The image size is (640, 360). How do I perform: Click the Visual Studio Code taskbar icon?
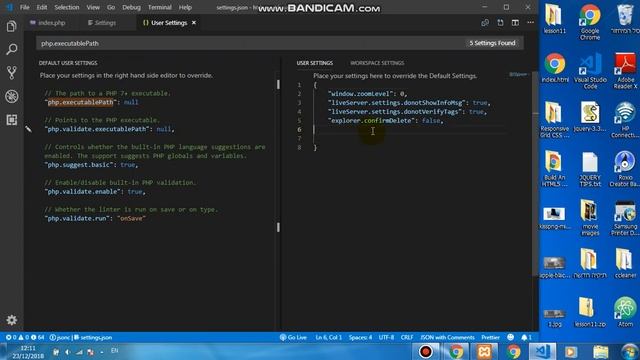click(542, 351)
